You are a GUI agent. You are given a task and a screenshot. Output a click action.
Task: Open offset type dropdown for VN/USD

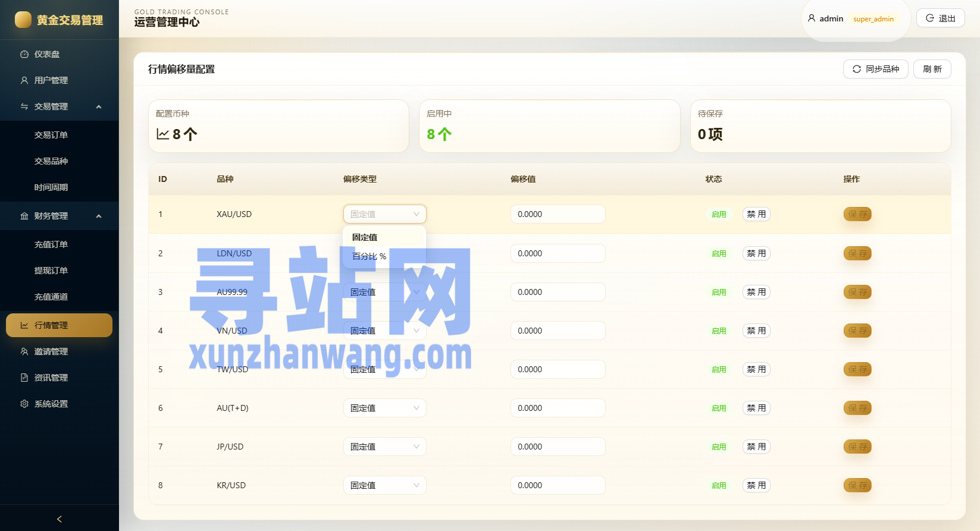(384, 331)
